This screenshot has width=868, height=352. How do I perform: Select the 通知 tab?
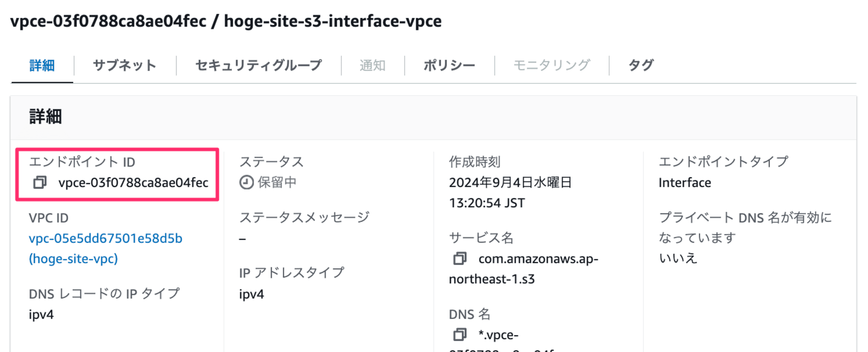tap(373, 66)
